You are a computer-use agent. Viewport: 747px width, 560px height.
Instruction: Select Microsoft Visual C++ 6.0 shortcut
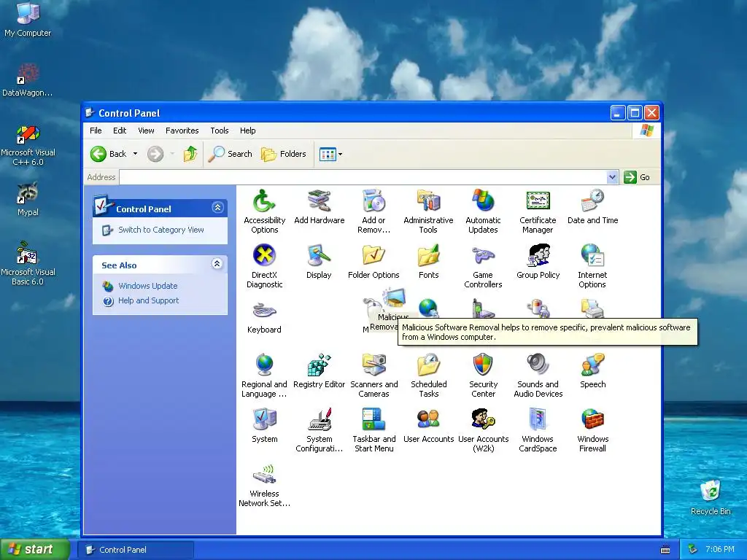click(28, 145)
